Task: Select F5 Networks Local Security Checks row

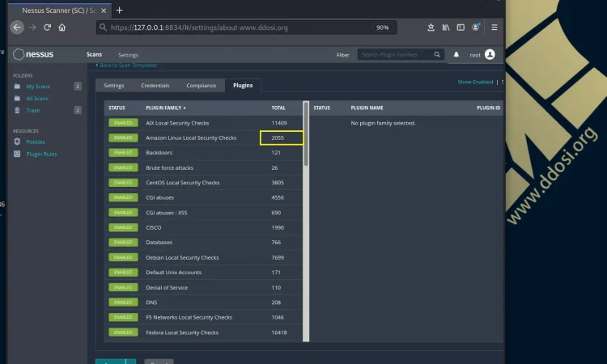Action: (x=203, y=317)
